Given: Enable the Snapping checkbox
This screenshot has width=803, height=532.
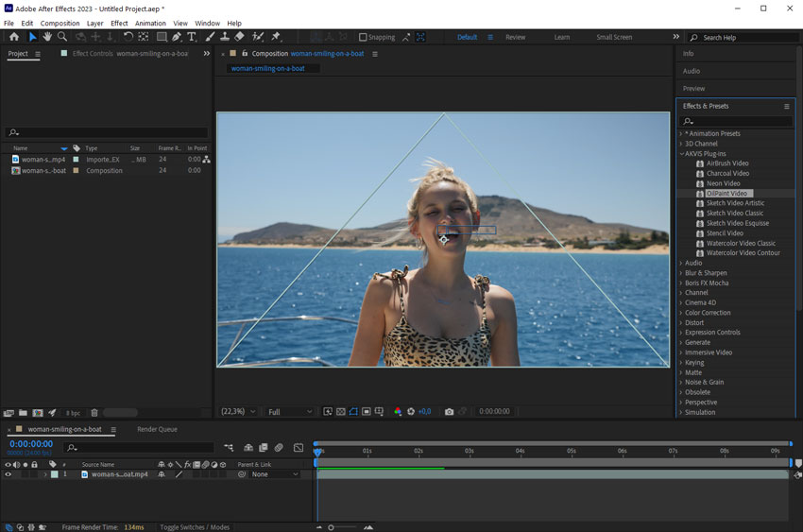Looking at the screenshot, I should coord(363,37).
